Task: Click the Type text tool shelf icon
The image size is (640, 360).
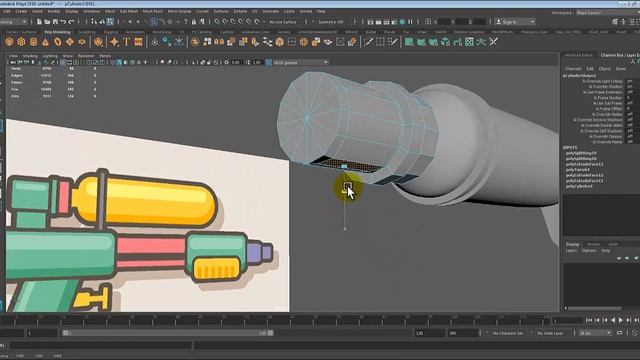Action: [x=127, y=42]
